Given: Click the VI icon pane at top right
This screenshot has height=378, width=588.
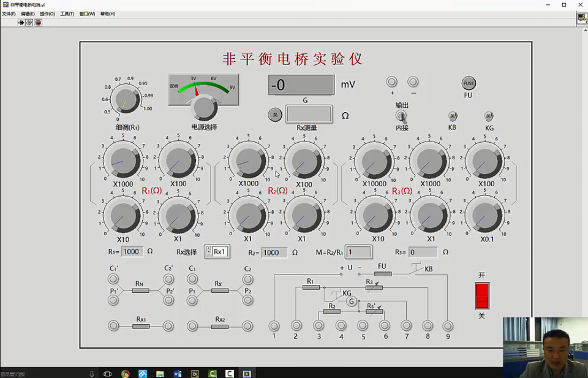Looking at the screenshot, I should [x=582, y=18].
